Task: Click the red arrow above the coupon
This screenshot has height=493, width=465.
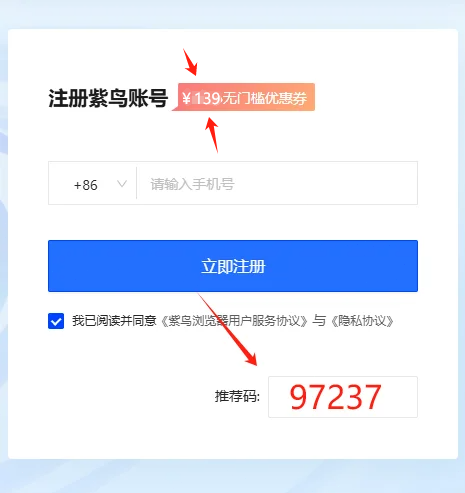Action: pos(190,62)
